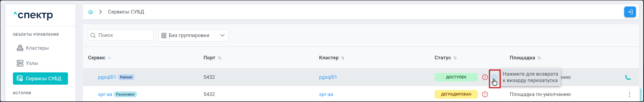This screenshot has width=644, height=102.
Task: Sort by Статус column arrows
Action: pyautogui.click(x=455, y=58)
